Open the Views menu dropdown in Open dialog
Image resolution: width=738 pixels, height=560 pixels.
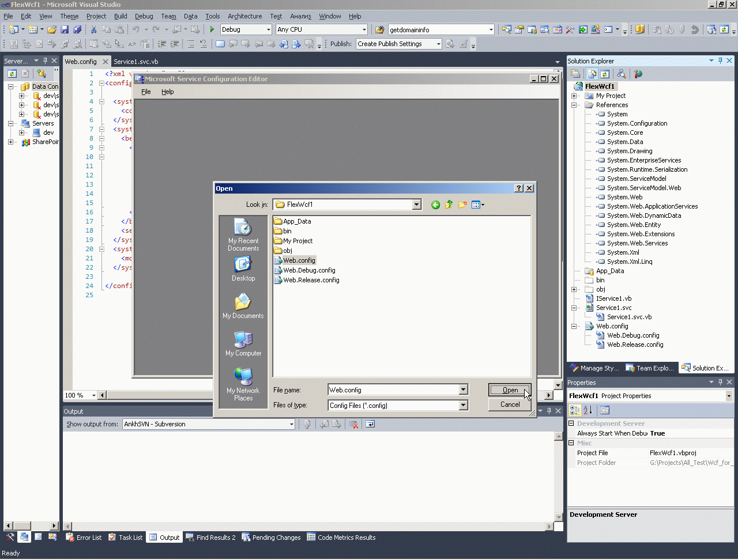(x=478, y=205)
